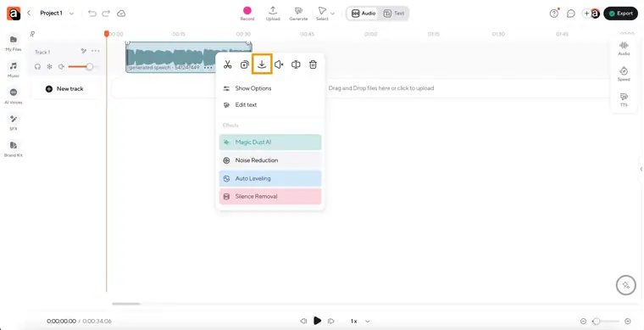This screenshot has height=330, width=644.
Task: Add a New track
Action: [x=64, y=89]
